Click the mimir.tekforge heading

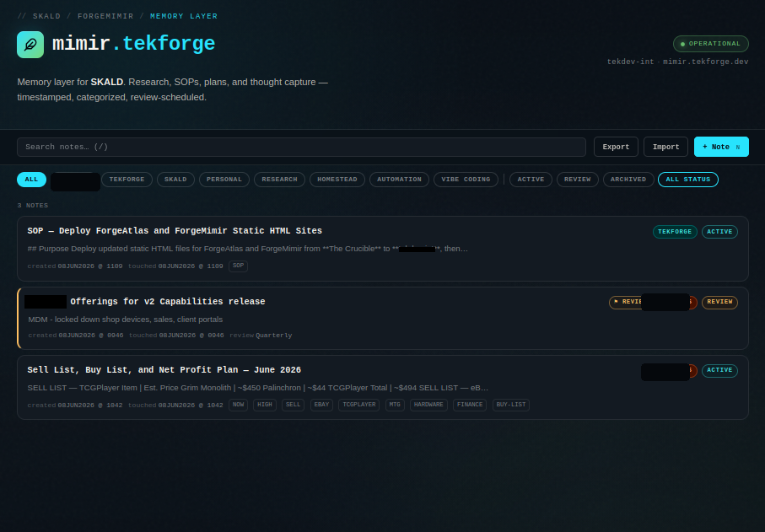[x=133, y=44]
